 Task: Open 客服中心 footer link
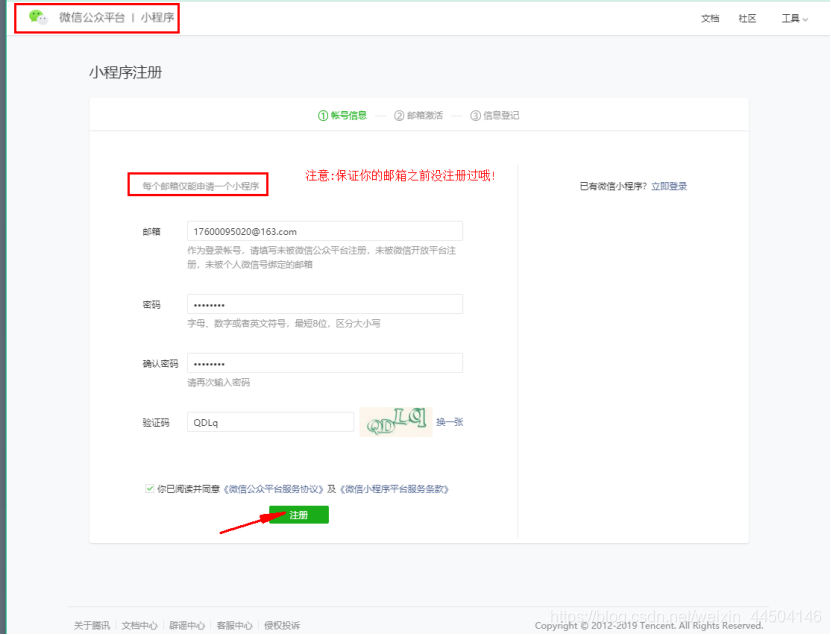(x=235, y=625)
